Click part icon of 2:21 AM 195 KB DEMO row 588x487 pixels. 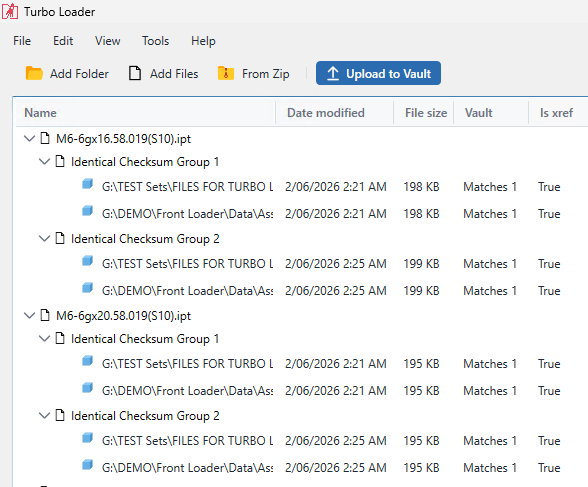click(87, 388)
